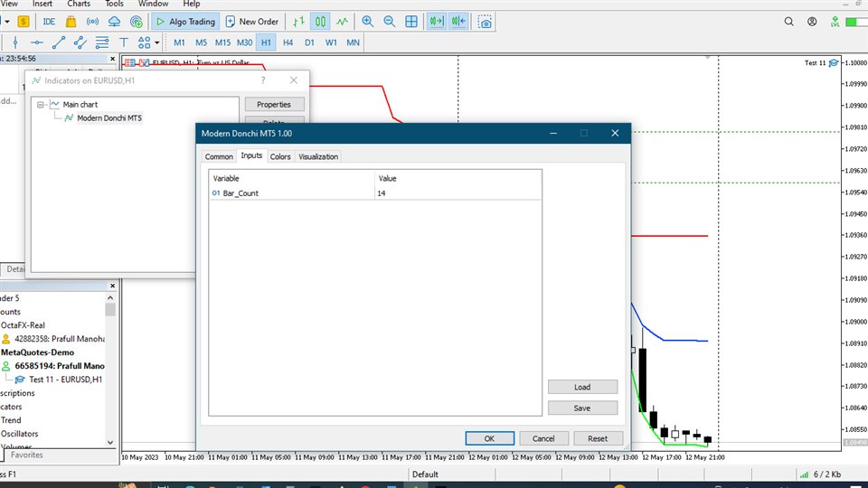Viewport: 868px width, 488px height.
Task: Click the Load button
Action: (582, 387)
